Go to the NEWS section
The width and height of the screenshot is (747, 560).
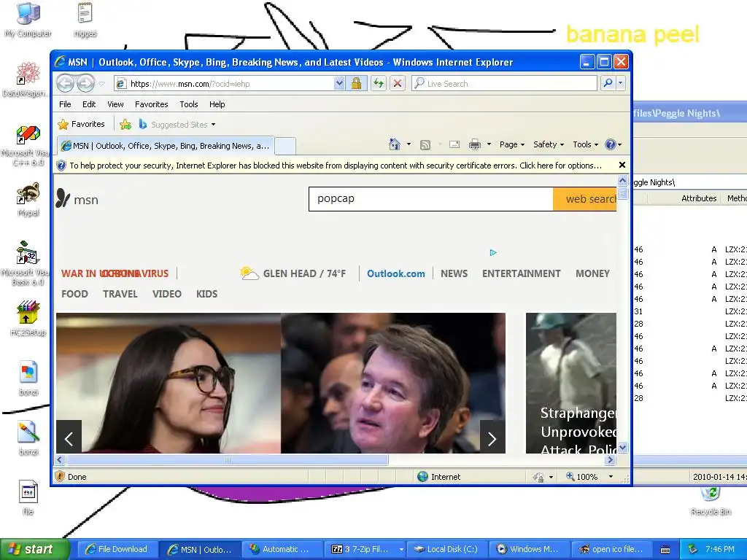click(454, 274)
